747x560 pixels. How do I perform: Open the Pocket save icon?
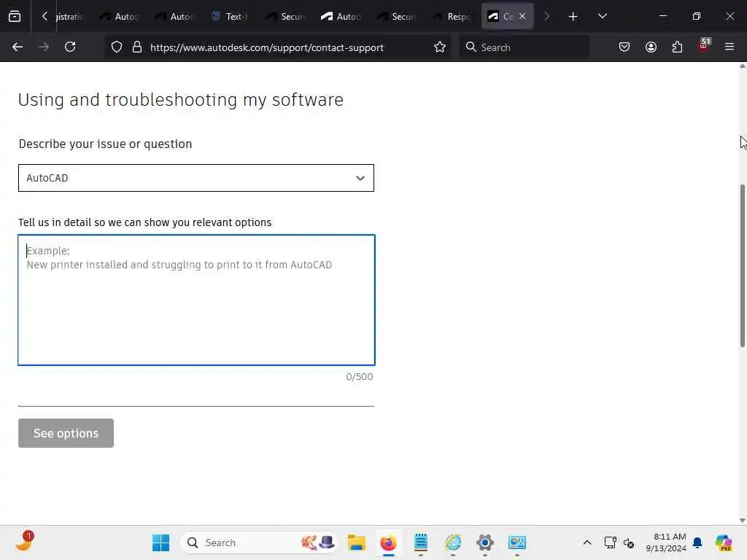pyautogui.click(x=624, y=47)
